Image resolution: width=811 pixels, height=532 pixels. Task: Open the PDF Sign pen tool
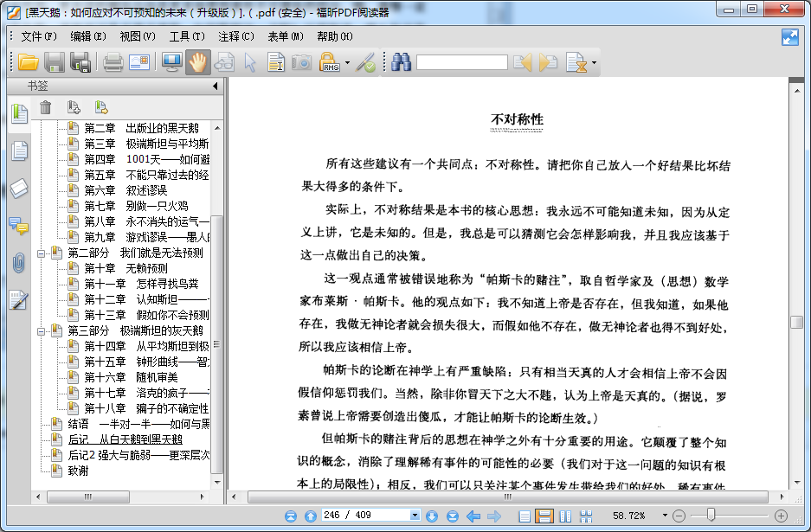tap(366, 62)
